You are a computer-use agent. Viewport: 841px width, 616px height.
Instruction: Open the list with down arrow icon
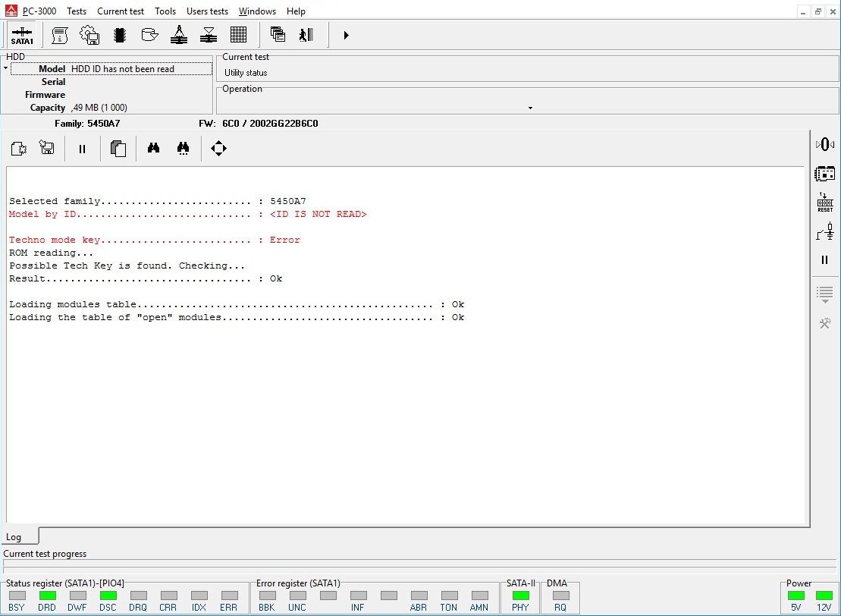[825, 294]
